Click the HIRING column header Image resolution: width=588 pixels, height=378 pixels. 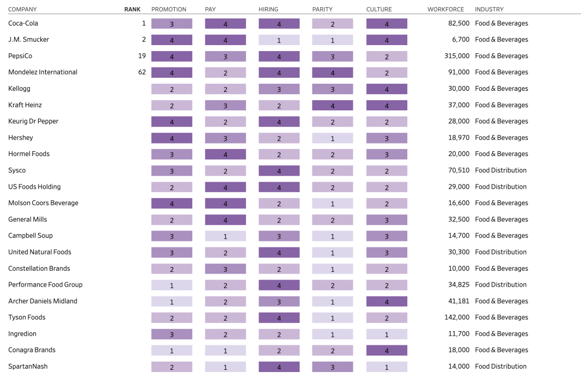(268, 9)
